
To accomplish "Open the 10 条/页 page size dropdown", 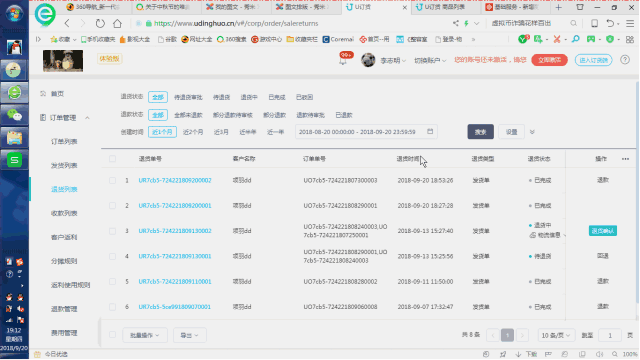I will [556, 335].
